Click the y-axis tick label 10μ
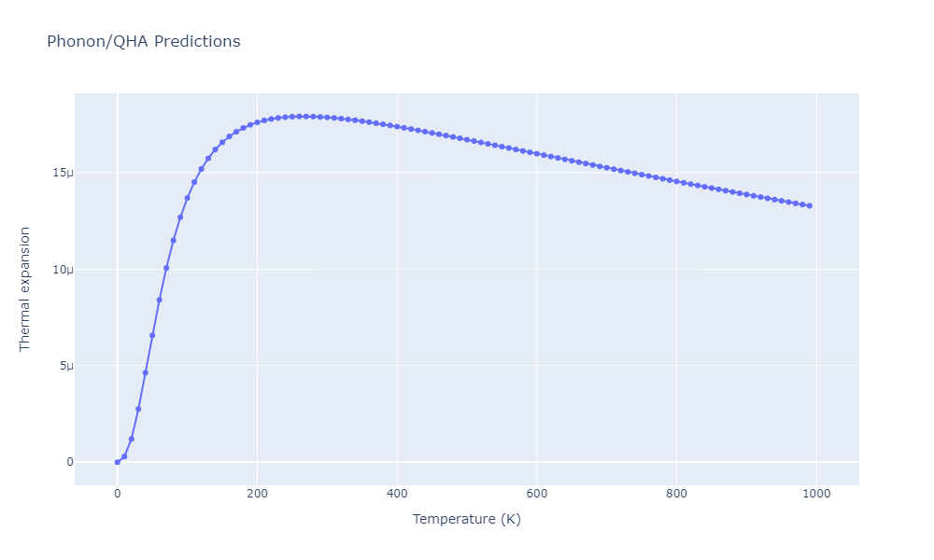 [62, 270]
